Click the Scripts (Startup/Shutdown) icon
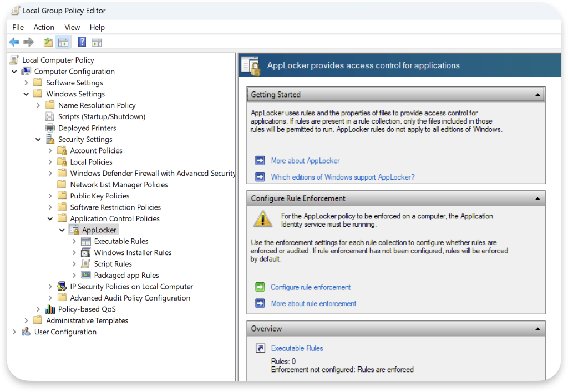 click(49, 116)
